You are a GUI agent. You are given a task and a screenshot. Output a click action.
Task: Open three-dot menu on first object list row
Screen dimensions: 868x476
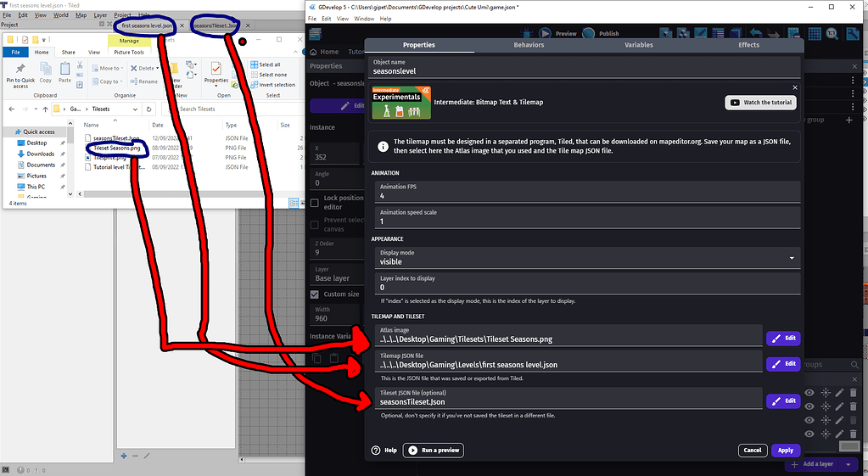click(x=853, y=81)
